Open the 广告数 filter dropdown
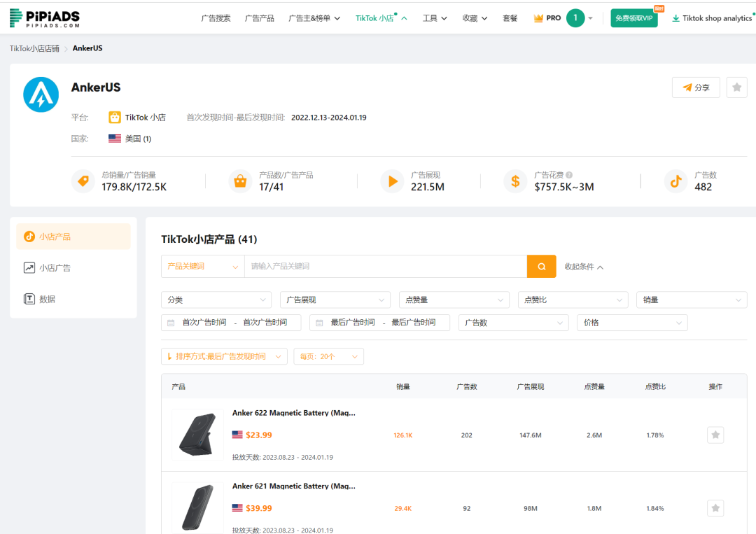Screen dimensions: 756x534 514,323
